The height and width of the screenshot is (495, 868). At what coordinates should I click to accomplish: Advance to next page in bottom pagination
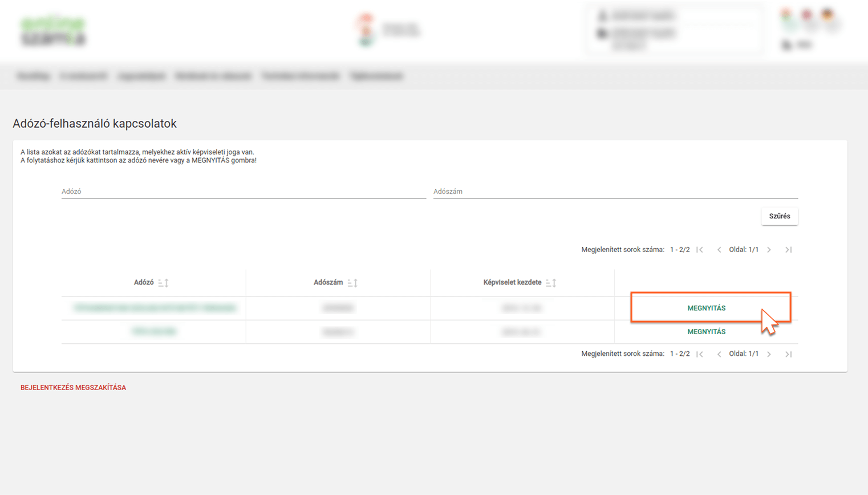[769, 354]
